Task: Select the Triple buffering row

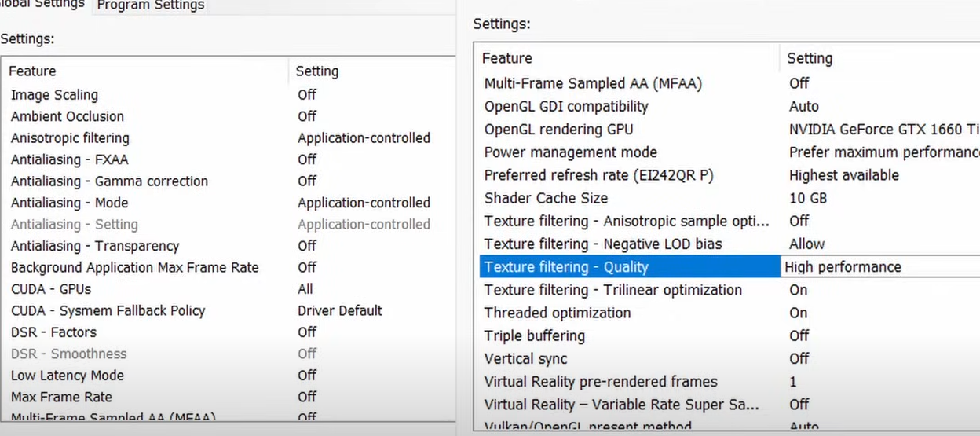Action: tap(534, 336)
